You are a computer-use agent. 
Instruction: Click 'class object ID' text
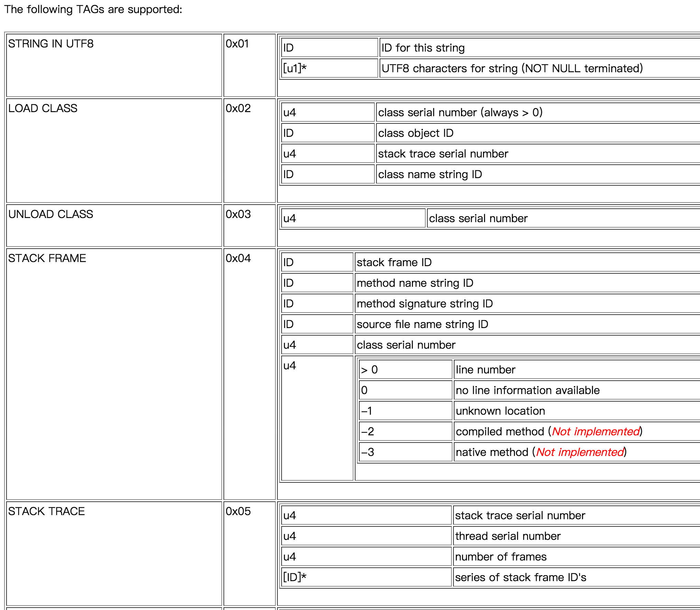click(x=416, y=133)
